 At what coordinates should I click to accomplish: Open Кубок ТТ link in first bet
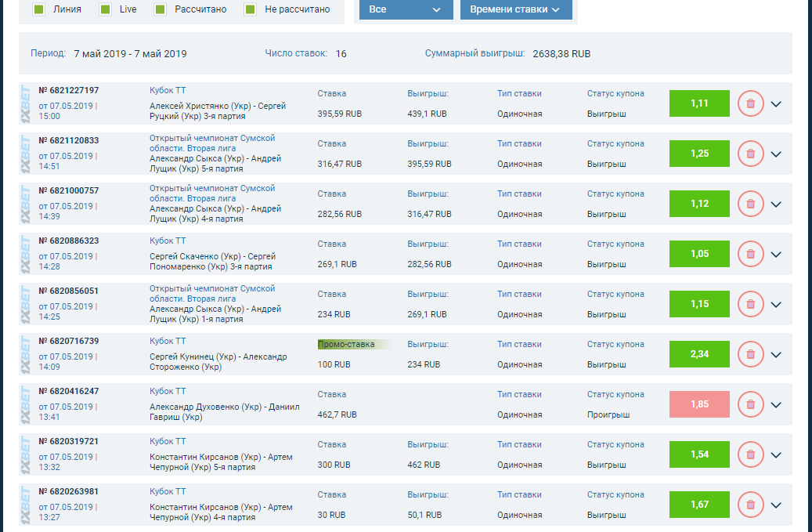(x=168, y=91)
